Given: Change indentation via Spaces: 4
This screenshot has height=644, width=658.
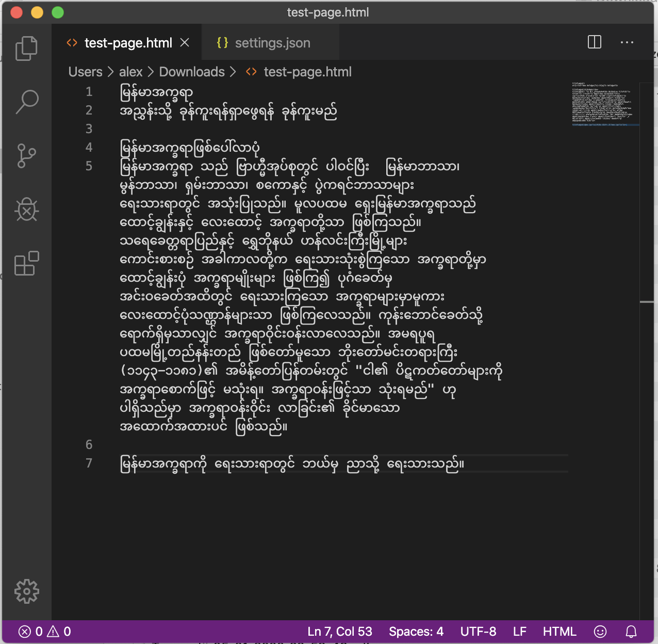Looking at the screenshot, I should click(x=416, y=631).
